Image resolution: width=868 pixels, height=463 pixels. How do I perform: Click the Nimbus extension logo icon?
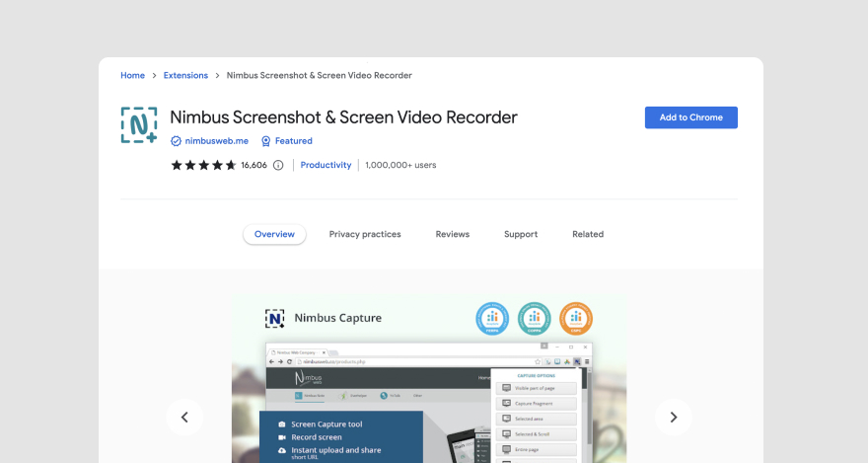(139, 125)
